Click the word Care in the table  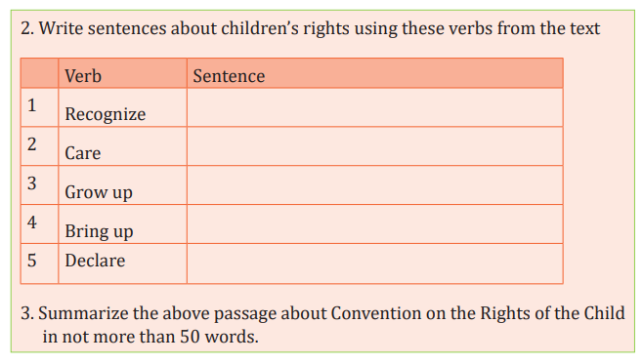click(x=82, y=153)
